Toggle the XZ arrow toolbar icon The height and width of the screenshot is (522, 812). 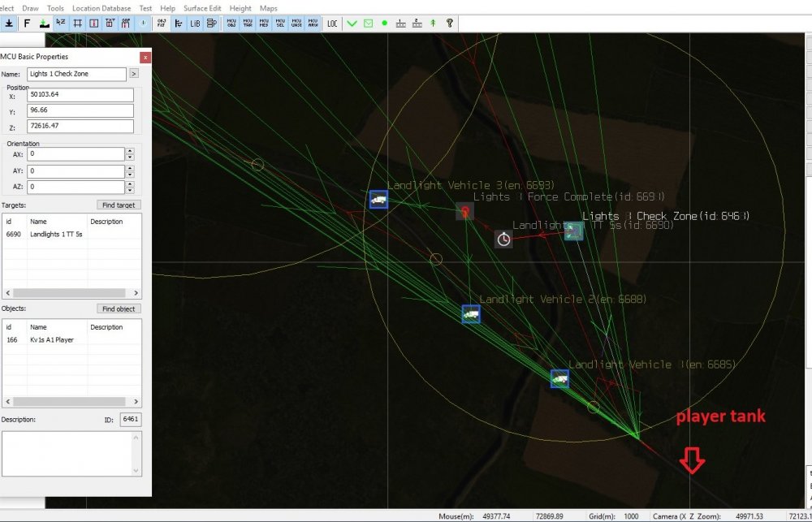tap(61, 24)
